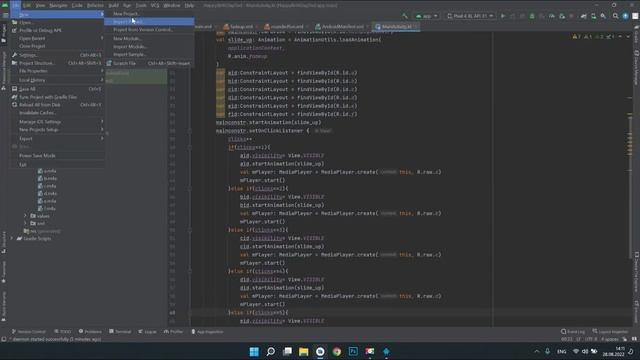This screenshot has width=640, height=360.
Task: Expand the Export submenu
Action: click(x=57, y=138)
